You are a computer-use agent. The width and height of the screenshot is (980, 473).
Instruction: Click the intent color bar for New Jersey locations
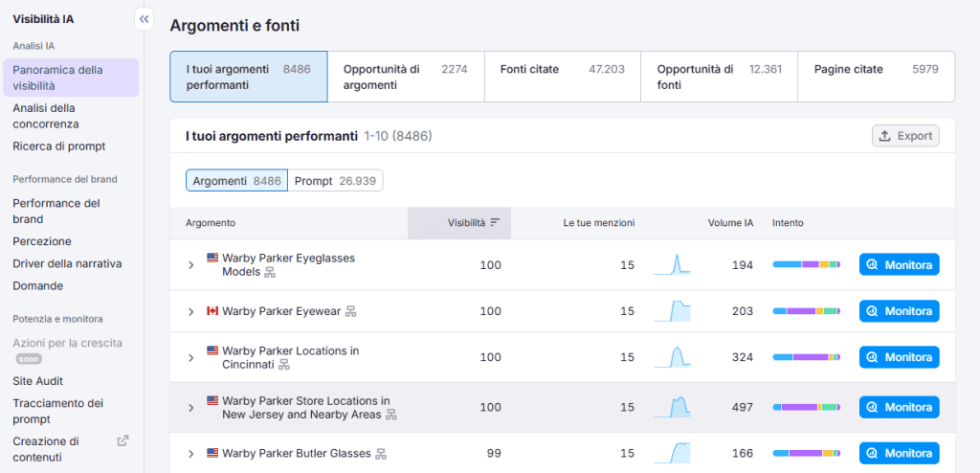(807, 407)
